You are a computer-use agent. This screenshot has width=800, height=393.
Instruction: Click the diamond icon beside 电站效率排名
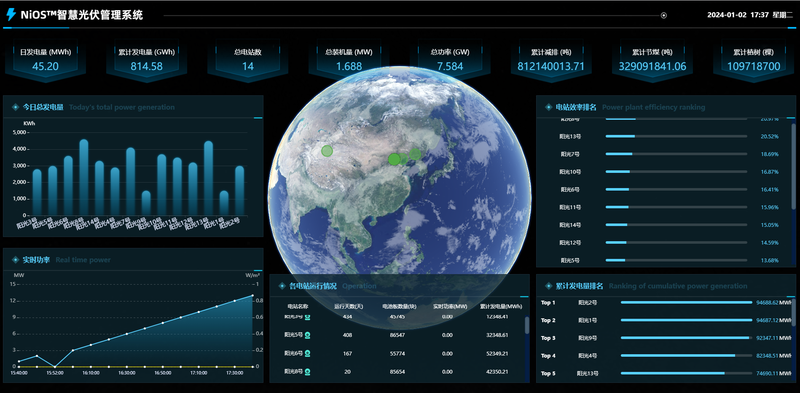pyautogui.click(x=548, y=107)
